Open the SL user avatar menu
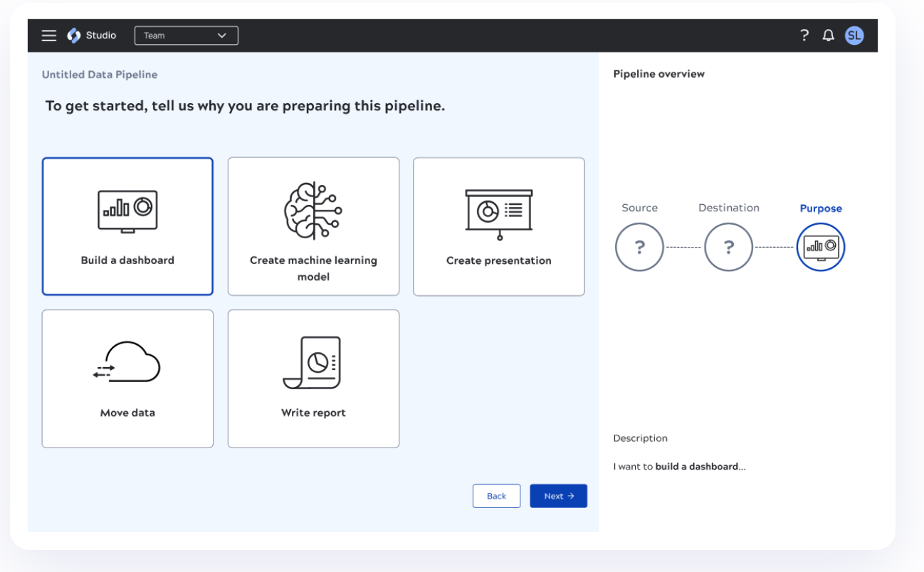 [x=854, y=36]
